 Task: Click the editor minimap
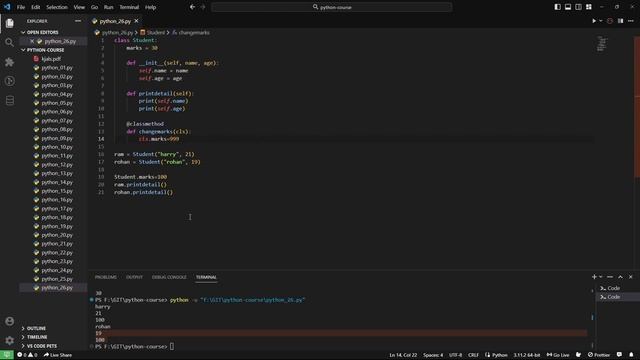pos(602,44)
